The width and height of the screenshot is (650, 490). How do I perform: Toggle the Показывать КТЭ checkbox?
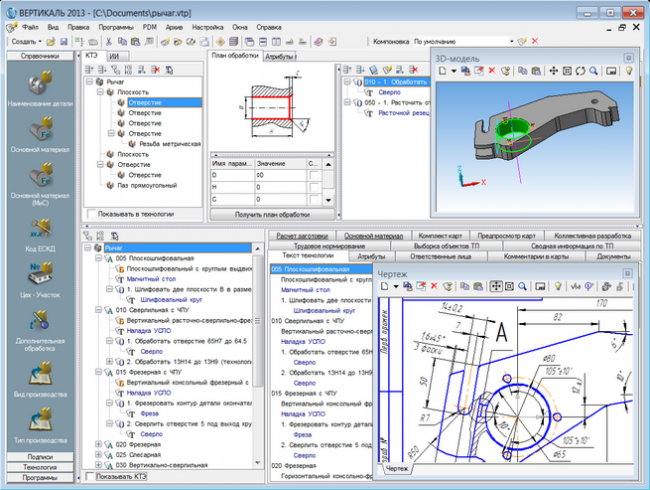tap(92, 478)
